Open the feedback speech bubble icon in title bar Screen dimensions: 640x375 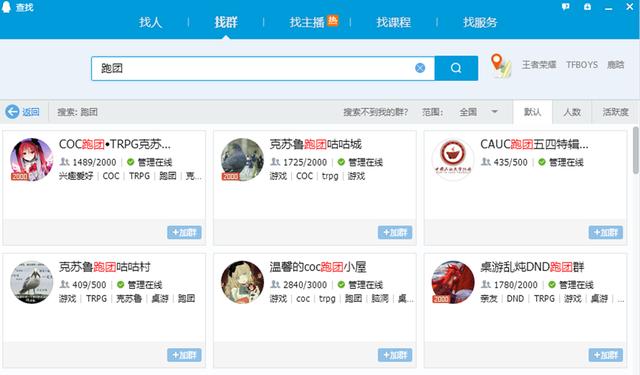point(565,7)
